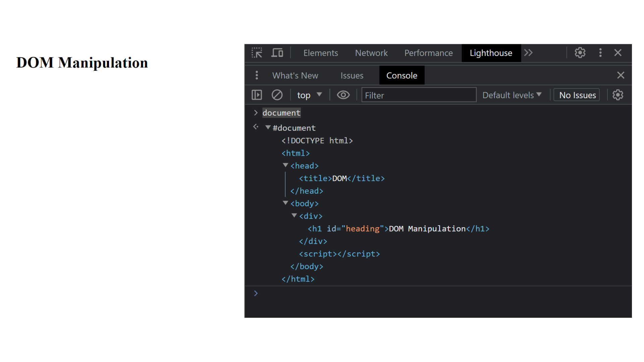The image size is (644, 362).
Task: Open the drawer three-dot menu
Action: (x=257, y=75)
